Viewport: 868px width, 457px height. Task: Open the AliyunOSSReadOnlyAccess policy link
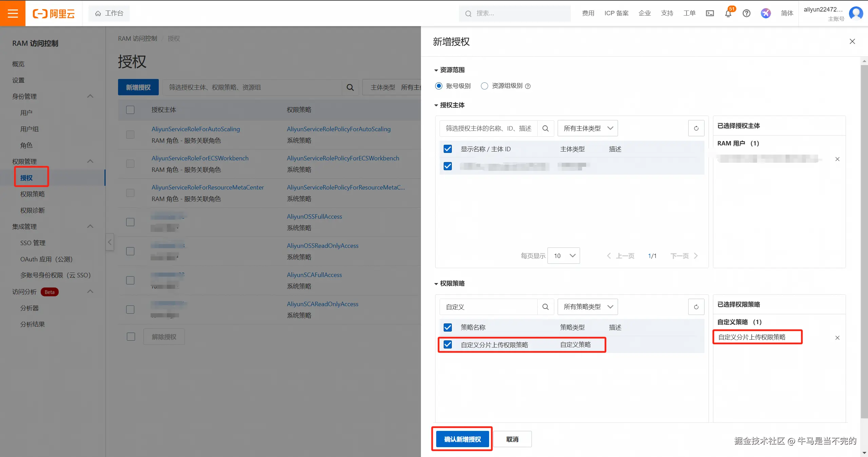[x=323, y=246]
